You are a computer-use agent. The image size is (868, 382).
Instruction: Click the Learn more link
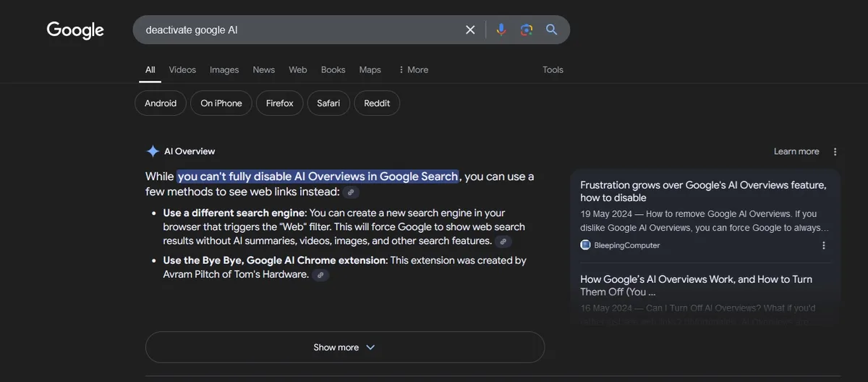pos(796,152)
